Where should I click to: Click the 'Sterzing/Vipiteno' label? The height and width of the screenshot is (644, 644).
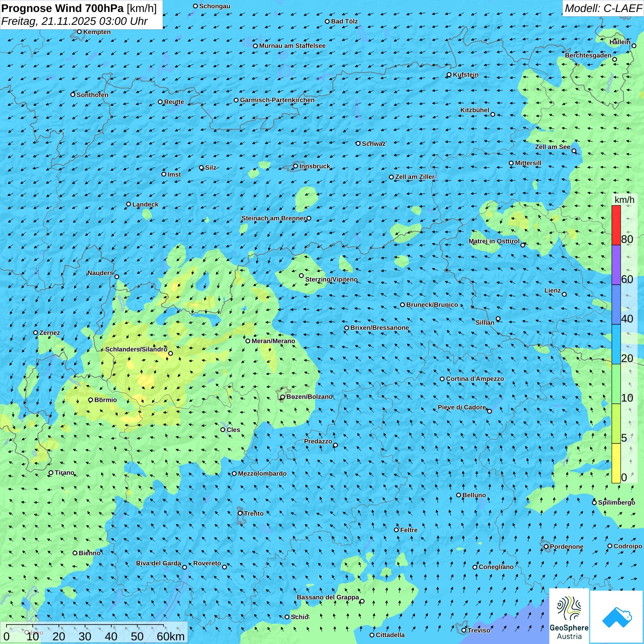[x=331, y=279]
